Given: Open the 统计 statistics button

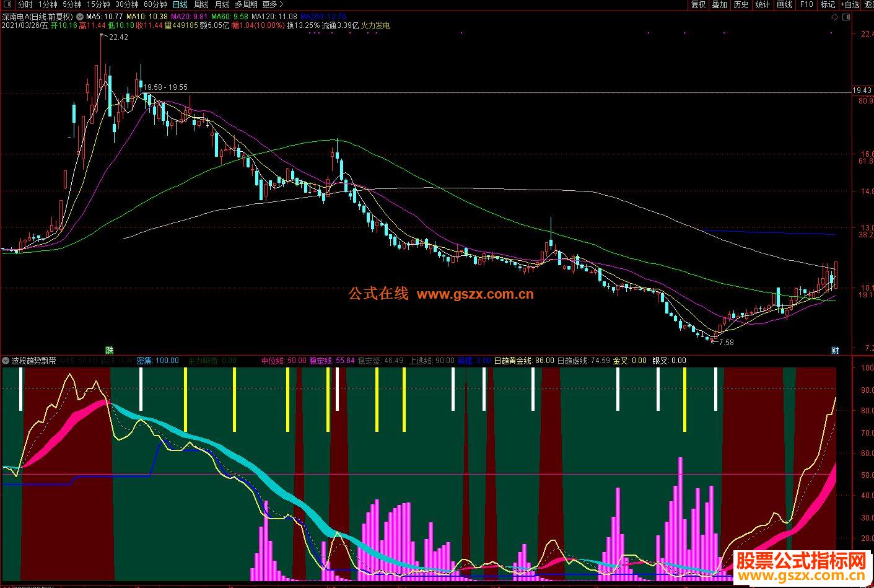Looking at the screenshot, I should 763,4.
